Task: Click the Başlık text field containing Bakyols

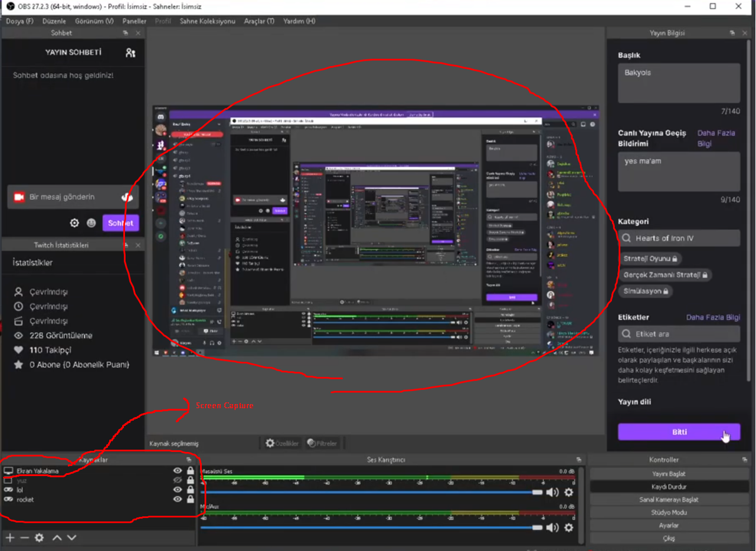Action: point(679,83)
